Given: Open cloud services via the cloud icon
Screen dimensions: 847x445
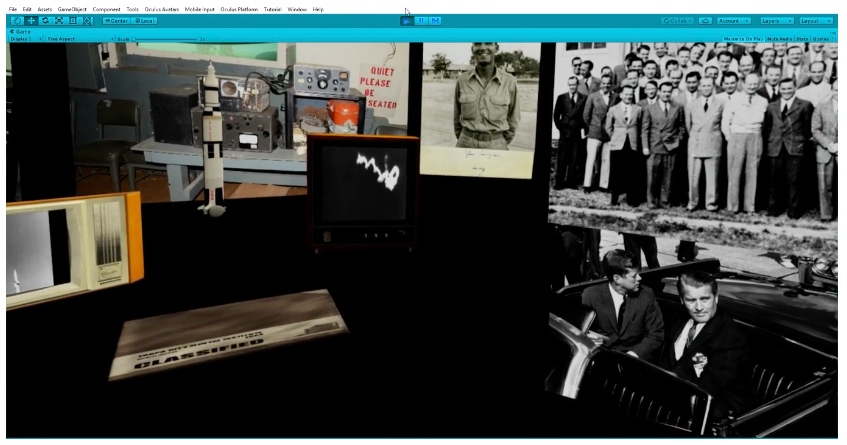Looking at the screenshot, I should point(705,21).
